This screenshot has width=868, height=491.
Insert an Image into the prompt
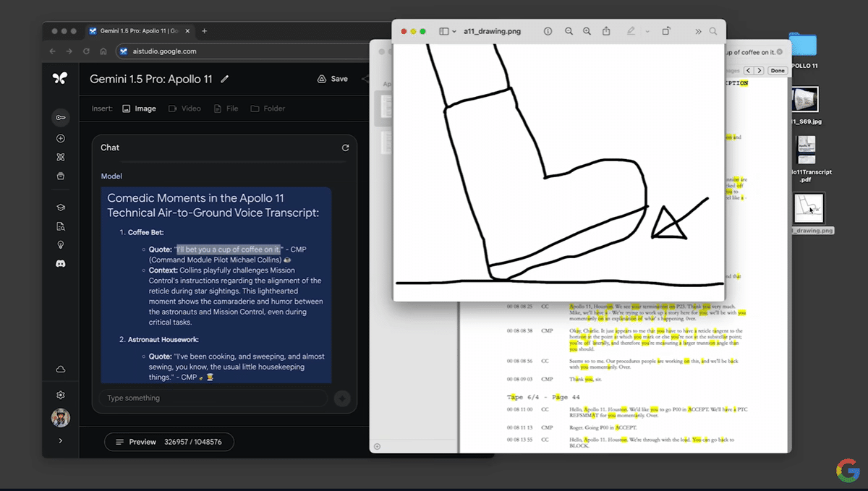coord(139,108)
